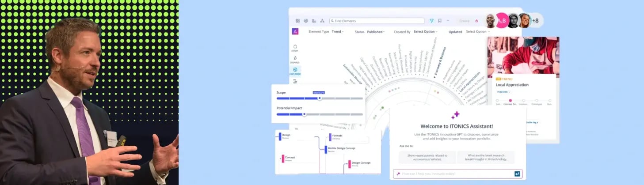Click in the Find Elements search box

(x=378, y=21)
